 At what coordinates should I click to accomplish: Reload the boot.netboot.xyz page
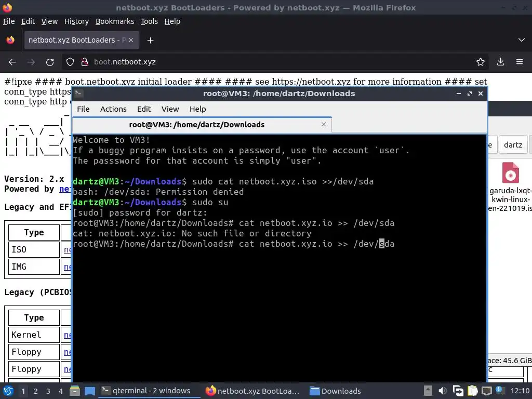(x=50, y=62)
